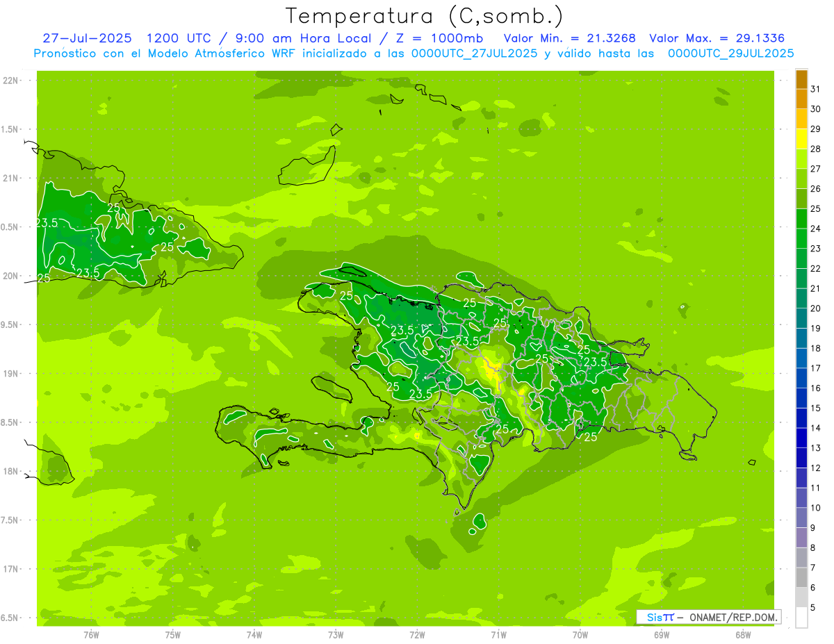834x644 pixels.
Task: Click the "76W" longitude axis label
Action: pyautogui.click(x=91, y=634)
